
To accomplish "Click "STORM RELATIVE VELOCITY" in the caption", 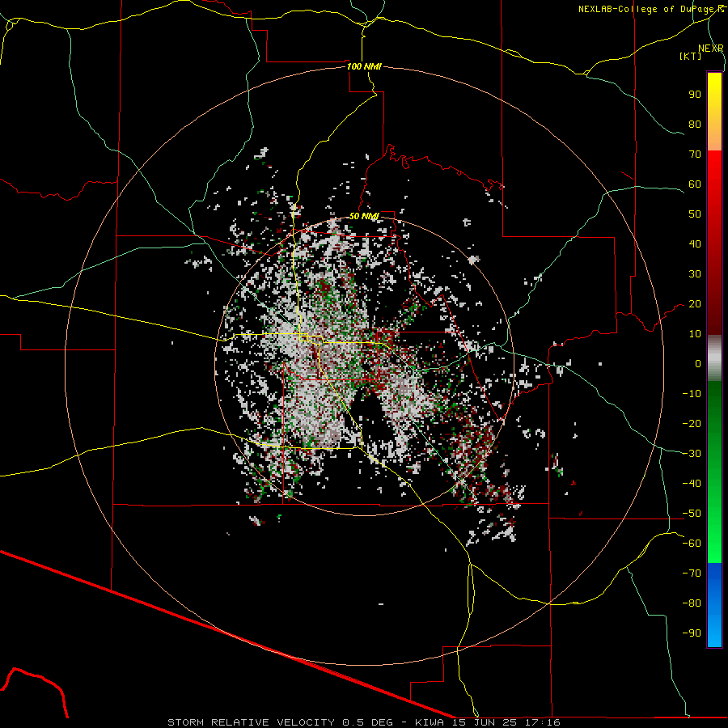I will pyautogui.click(x=251, y=722).
